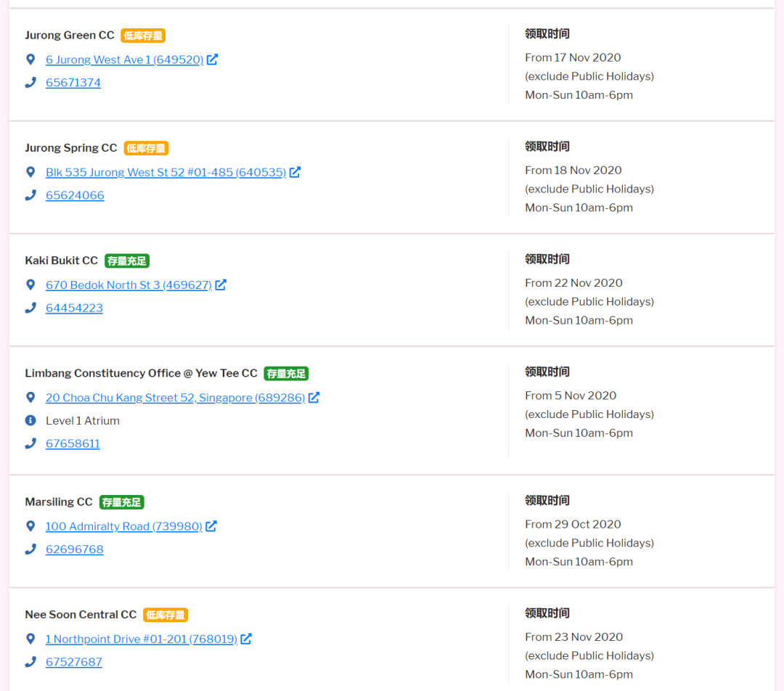This screenshot has width=784, height=691.
Task: Click phone icon beside 62696768
Action: (30, 549)
